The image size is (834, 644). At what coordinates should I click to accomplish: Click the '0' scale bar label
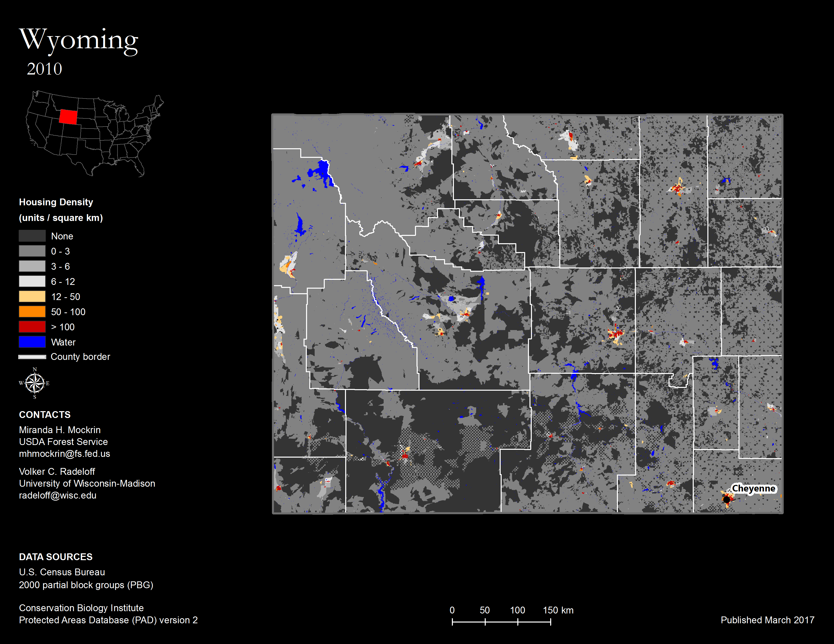click(452, 610)
